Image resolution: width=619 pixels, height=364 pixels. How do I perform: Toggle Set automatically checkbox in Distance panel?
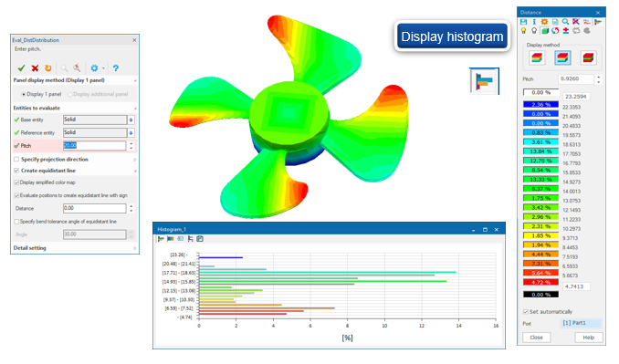[x=526, y=312]
